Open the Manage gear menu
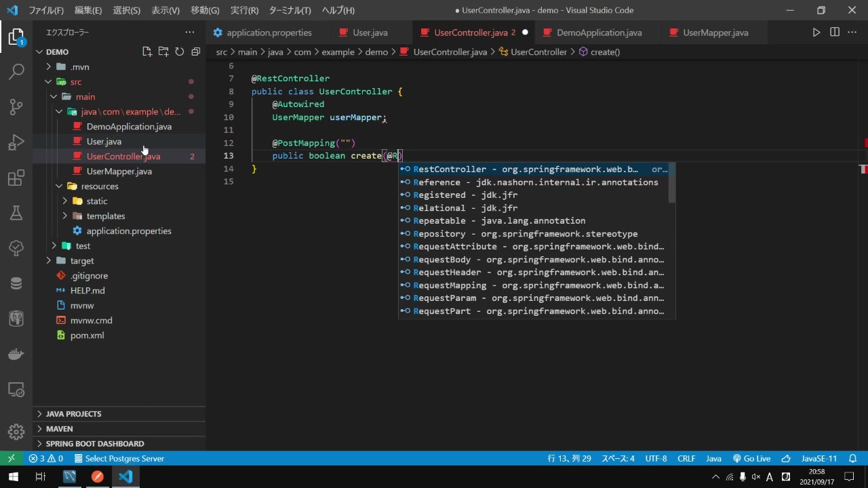The height and width of the screenshot is (488, 868). (16, 432)
